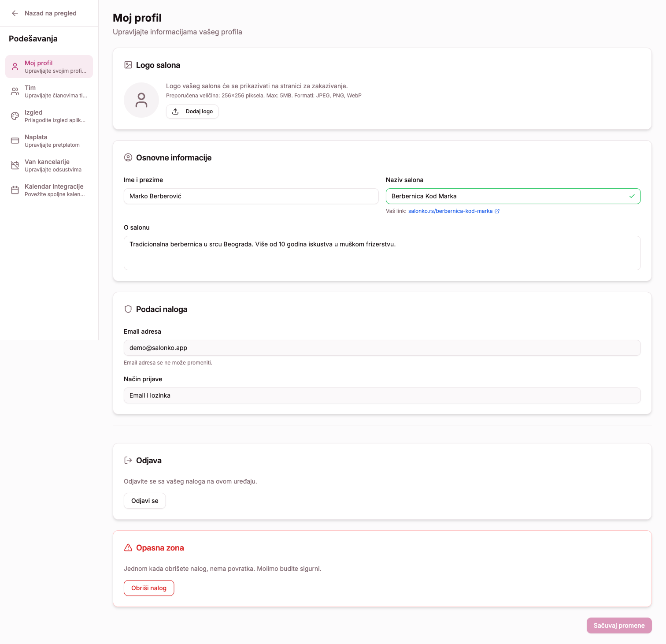Click the Kalendar integracije calendar icon
The width and height of the screenshot is (666, 644).
(15, 190)
